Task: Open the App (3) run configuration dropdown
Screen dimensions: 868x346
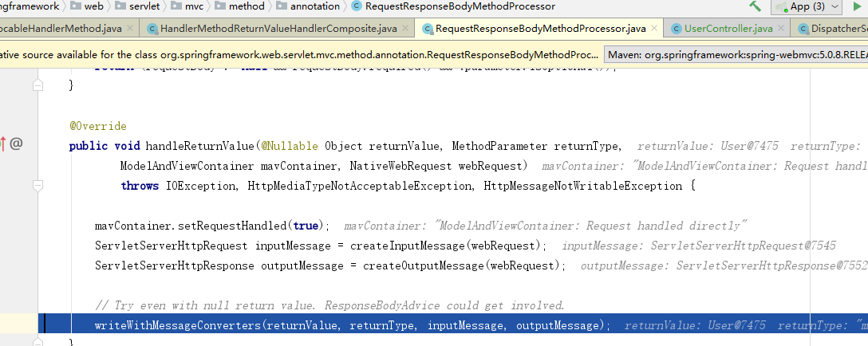Action: [806, 6]
